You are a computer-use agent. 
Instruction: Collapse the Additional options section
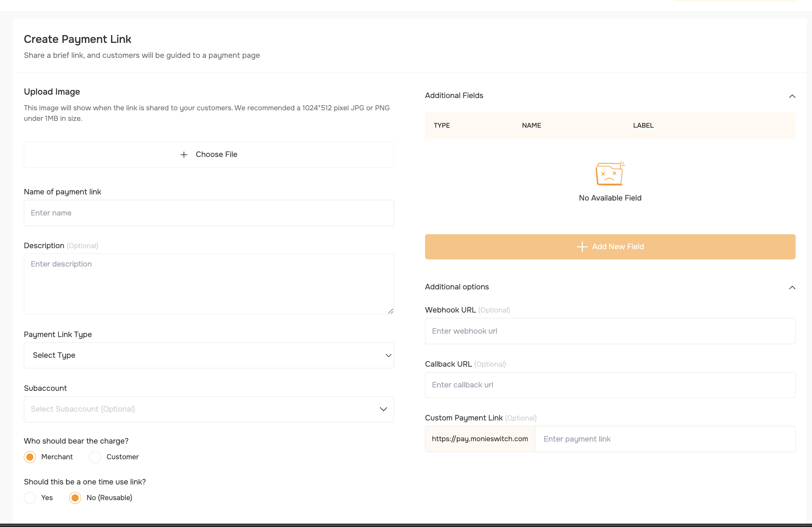(x=792, y=288)
